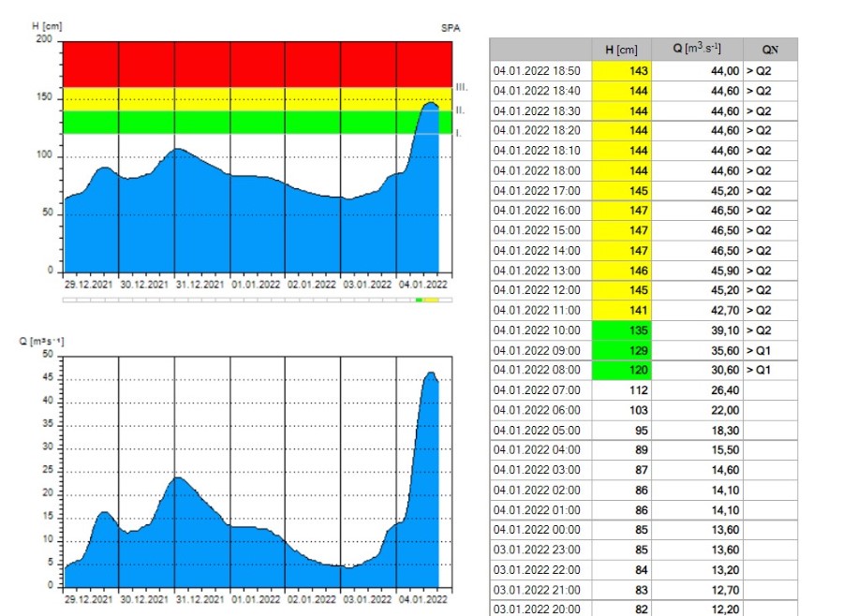Click the III. flood stage label
843x616 pixels.
pyautogui.click(x=461, y=87)
